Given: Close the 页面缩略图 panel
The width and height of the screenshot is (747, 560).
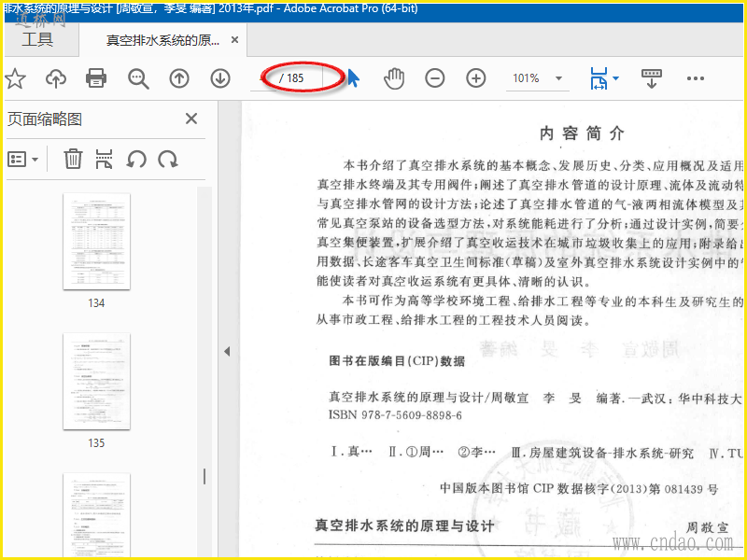Looking at the screenshot, I should tap(191, 119).
